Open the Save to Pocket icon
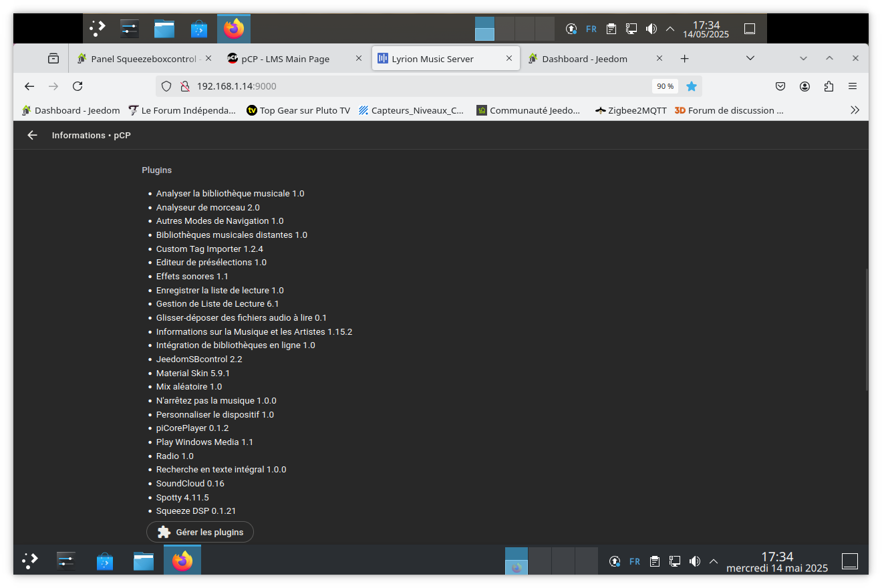 (x=780, y=86)
